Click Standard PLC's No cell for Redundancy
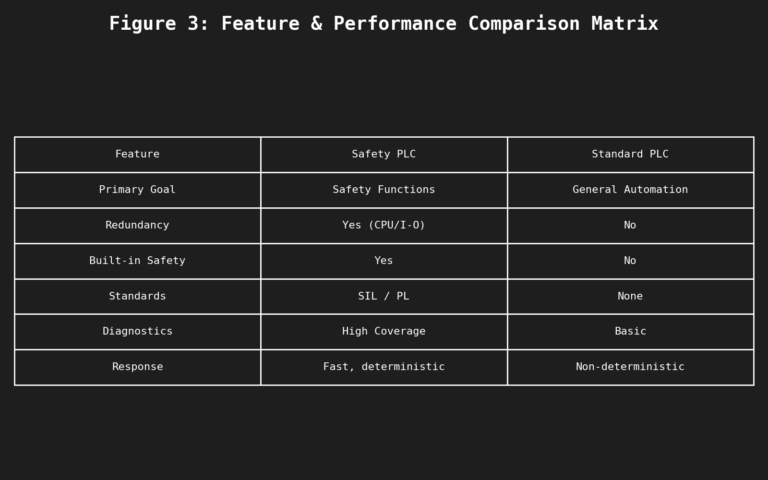768x480 pixels. click(630, 225)
